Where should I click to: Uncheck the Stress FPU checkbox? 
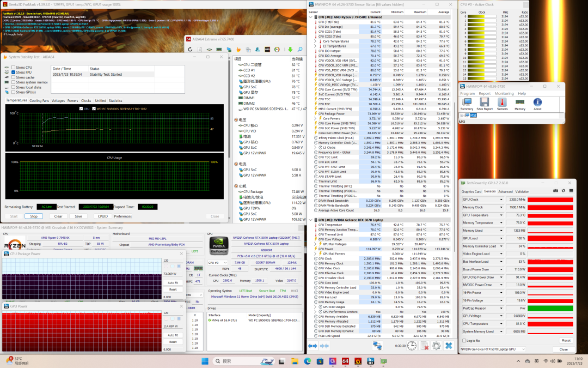[14, 73]
